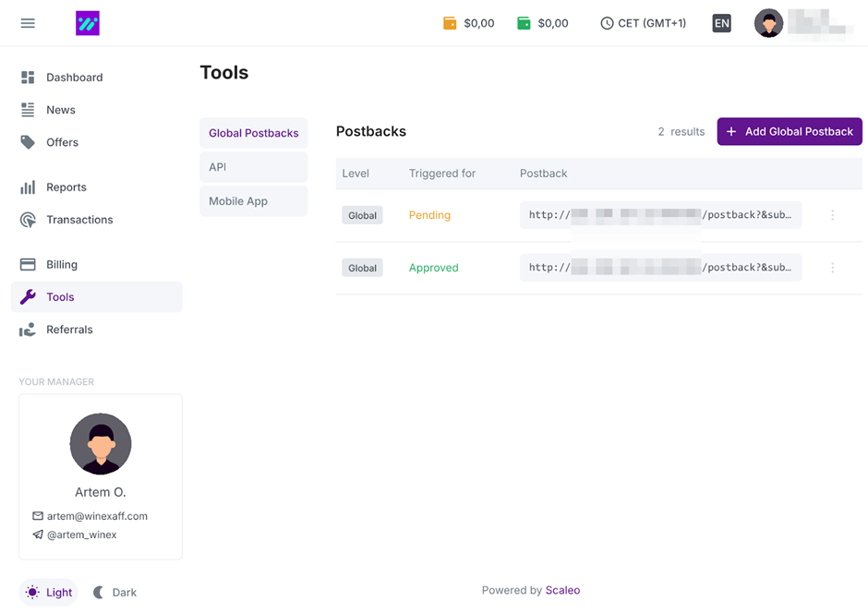Open the EN language selector
Viewport: 868px width, 613px height.
(721, 23)
